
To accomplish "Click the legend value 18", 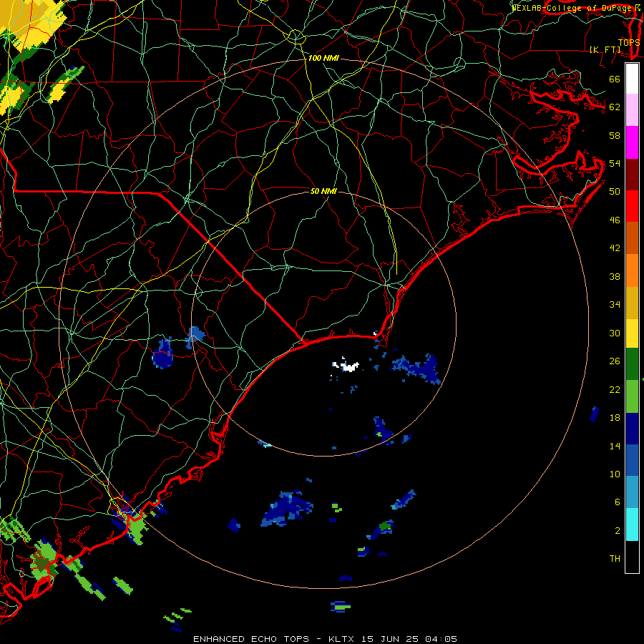I will (x=615, y=418).
